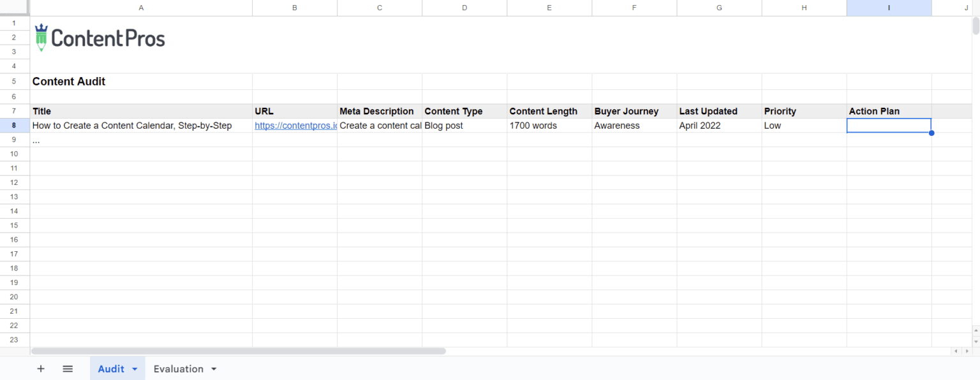Screen dimensions: 980x380
Task: Open the all sheets list icon
Action: coord(68,369)
